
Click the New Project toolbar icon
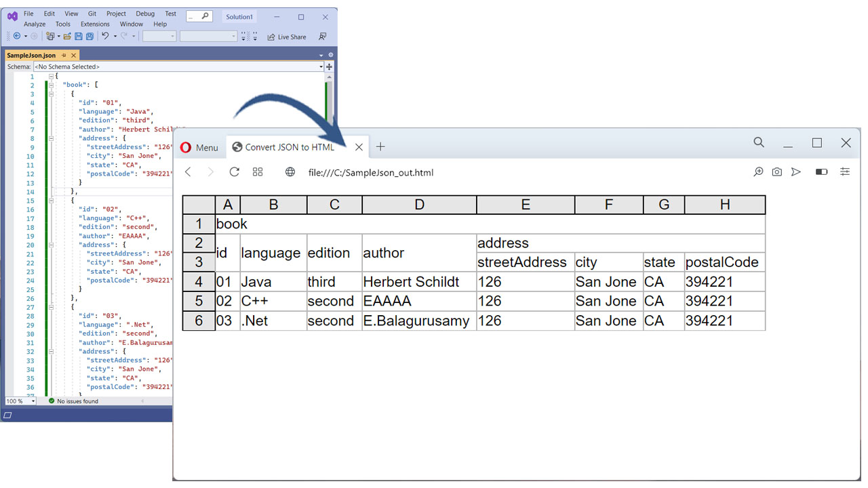pyautogui.click(x=51, y=37)
